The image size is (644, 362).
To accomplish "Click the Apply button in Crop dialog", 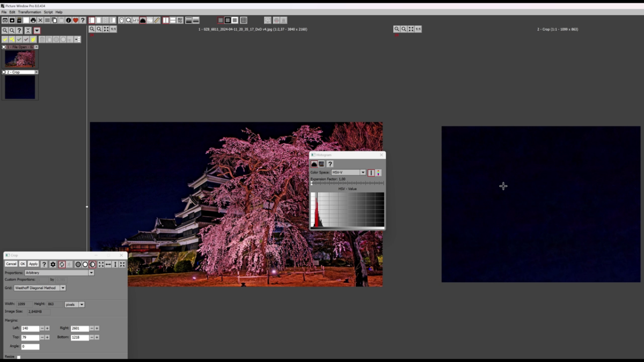I will (x=33, y=264).
